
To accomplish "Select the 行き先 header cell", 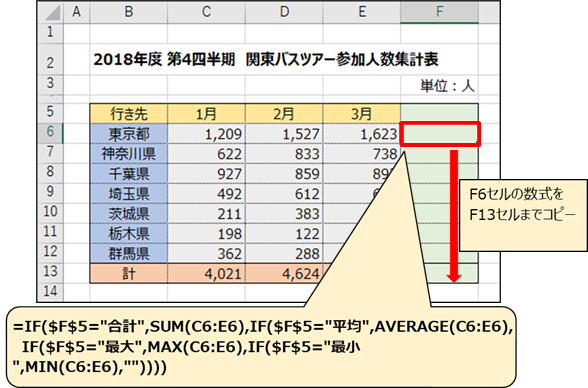I will pyautogui.click(x=129, y=114).
